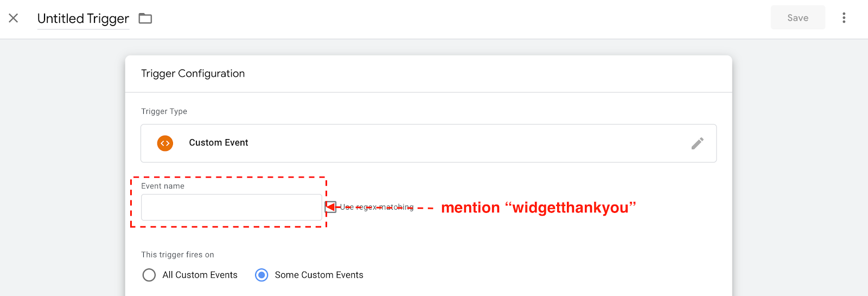Click the folder icon beside trigger name
The image size is (868, 296).
pos(145,18)
